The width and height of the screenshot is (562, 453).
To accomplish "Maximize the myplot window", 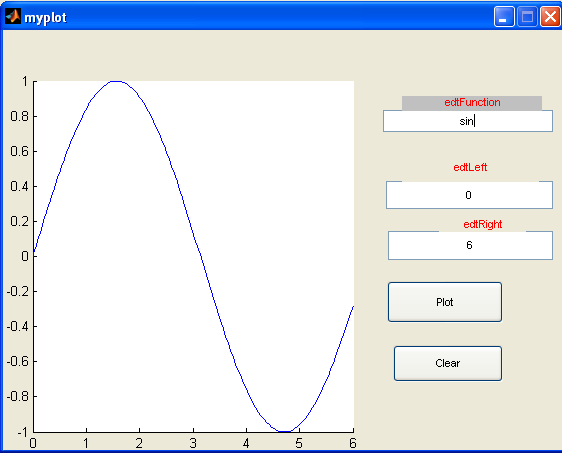I will [x=527, y=16].
